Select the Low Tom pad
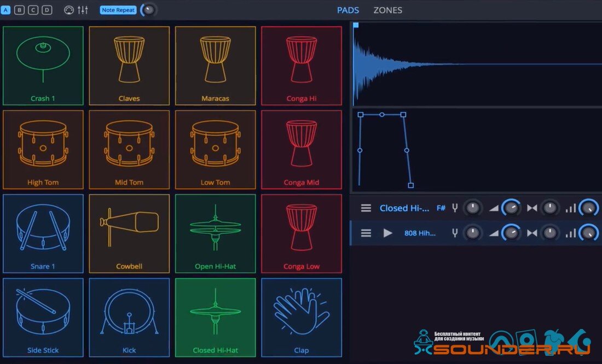602x364 pixels. coord(216,150)
